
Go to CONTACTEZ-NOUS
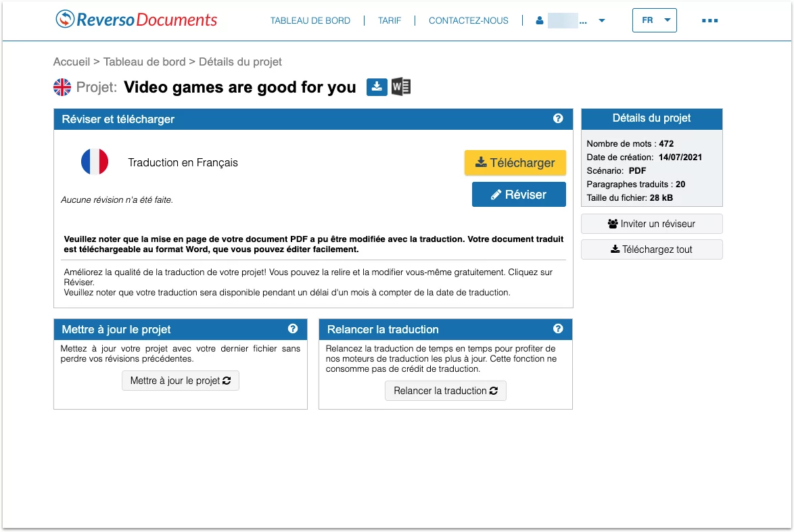tap(469, 21)
